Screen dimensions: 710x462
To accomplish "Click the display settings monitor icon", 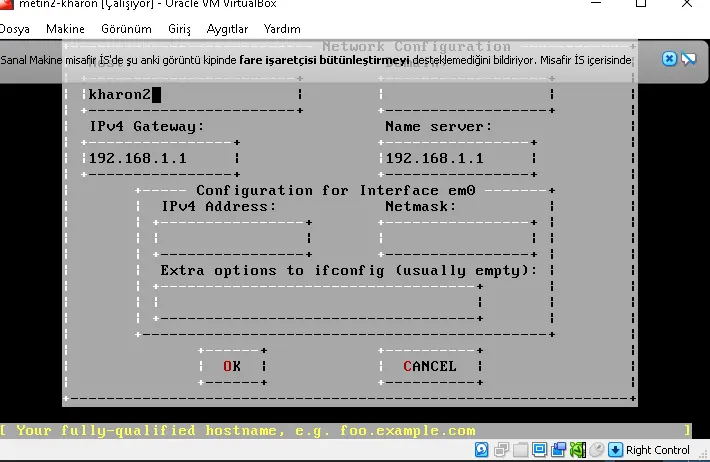I will tap(539, 450).
